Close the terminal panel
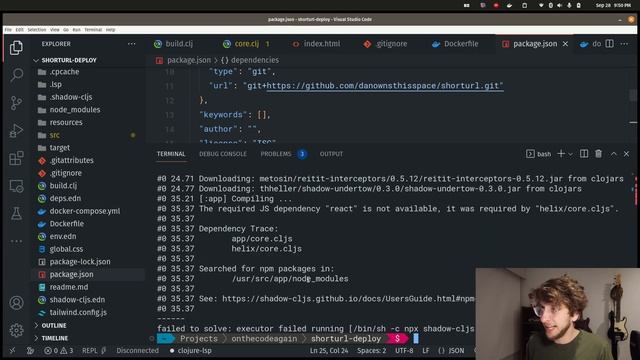Viewport: 640px width, 360px height. 627,153
